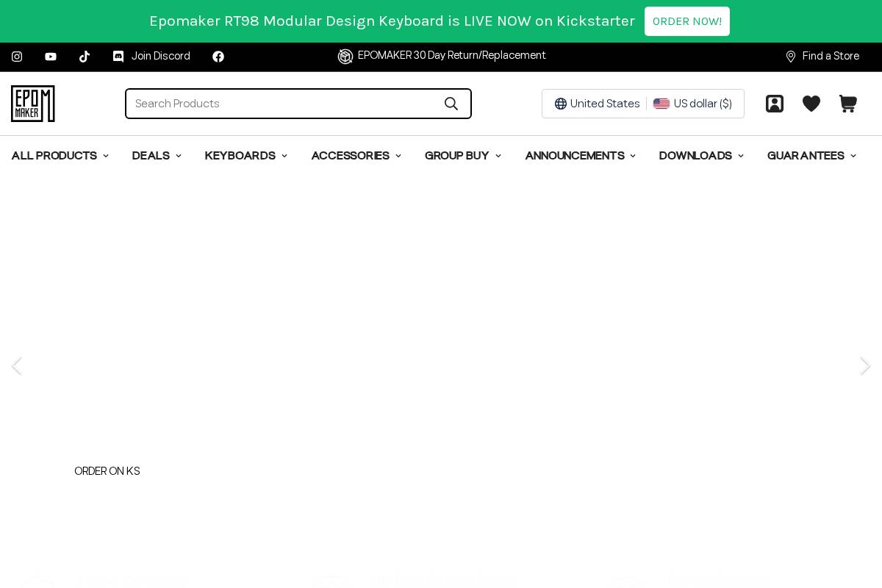Open the Facebook icon link
Viewport: 882px width, 588px height.
tap(218, 57)
